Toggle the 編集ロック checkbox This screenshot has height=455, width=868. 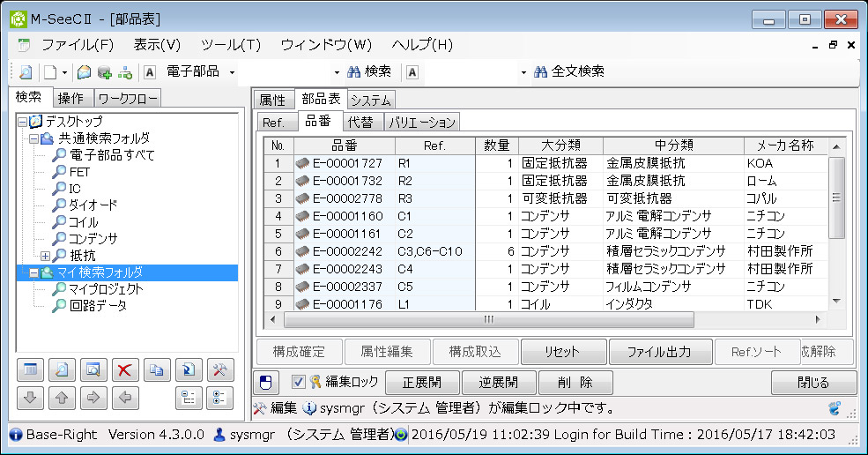(x=298, y=382)
